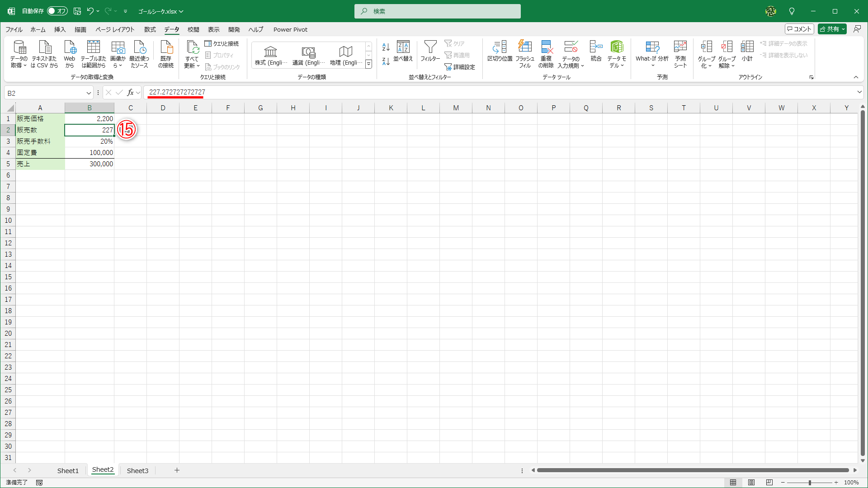Click the Subtotal icon

pos(747,47)
